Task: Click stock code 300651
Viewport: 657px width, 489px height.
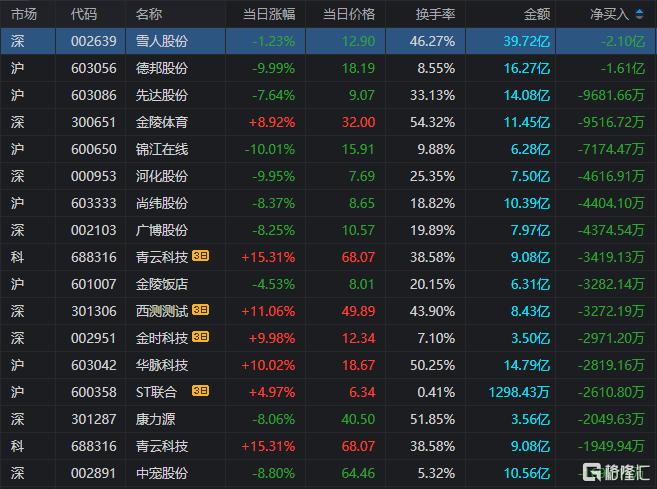Action: click(93, 122)
